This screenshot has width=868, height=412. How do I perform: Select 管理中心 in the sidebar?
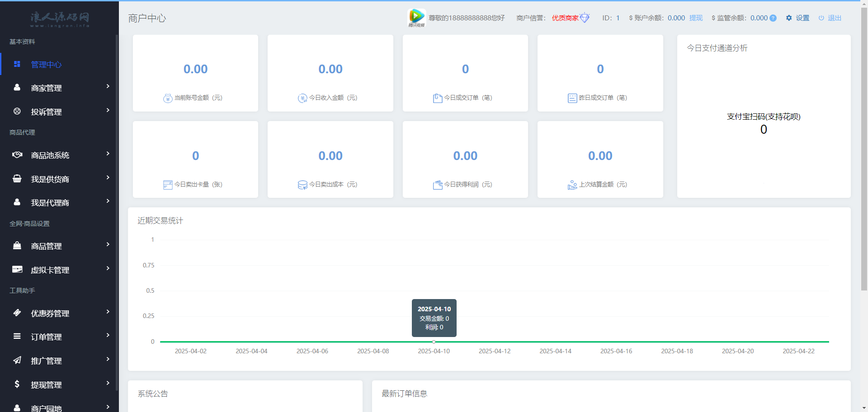pyautogui.click(x=46, y=64)
